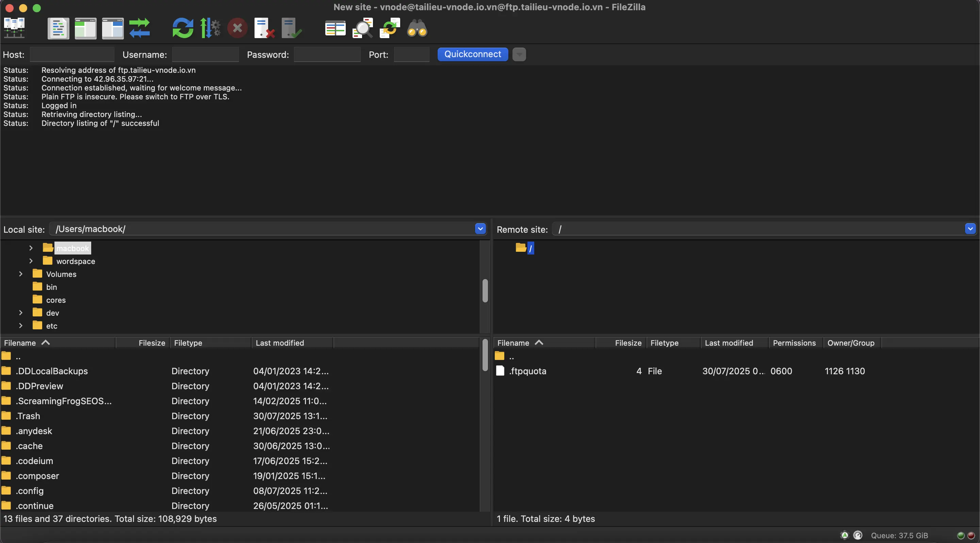Select .codeium folder in local list
This screenshot has width=980, height=543.
(x=240, y=461)
